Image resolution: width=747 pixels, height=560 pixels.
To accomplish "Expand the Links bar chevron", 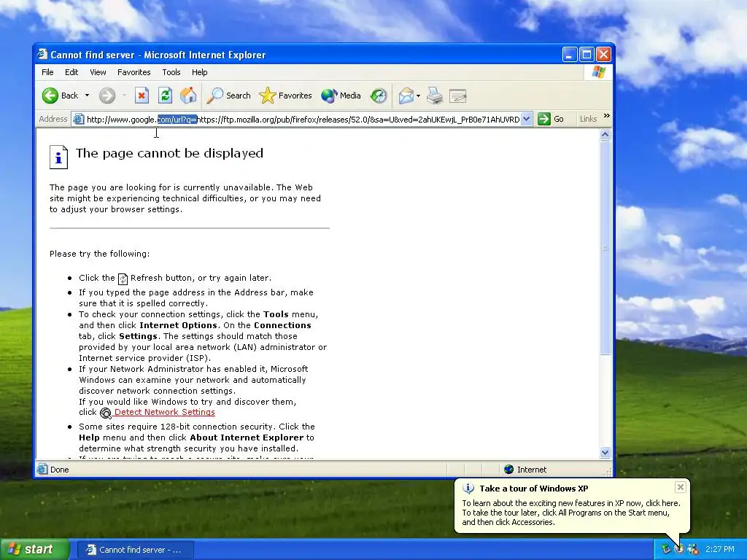I will pyautogui.click(x=606, y=116).
